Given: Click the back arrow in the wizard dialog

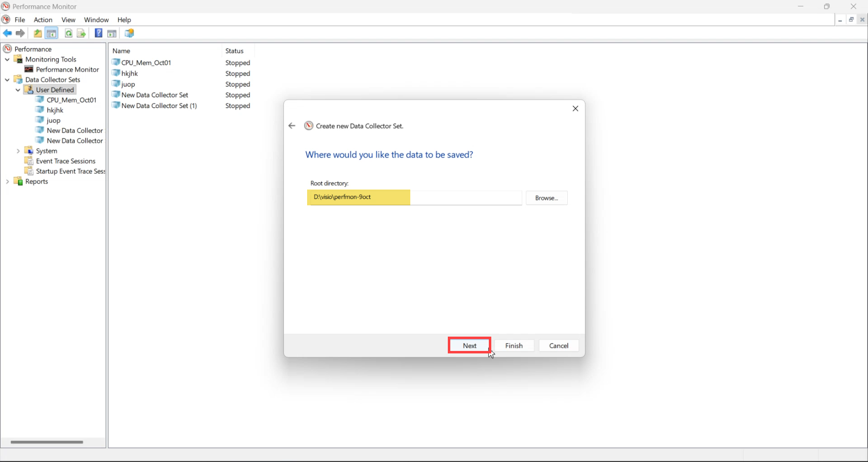Looking at the screenshot, I should click(292, 126).
